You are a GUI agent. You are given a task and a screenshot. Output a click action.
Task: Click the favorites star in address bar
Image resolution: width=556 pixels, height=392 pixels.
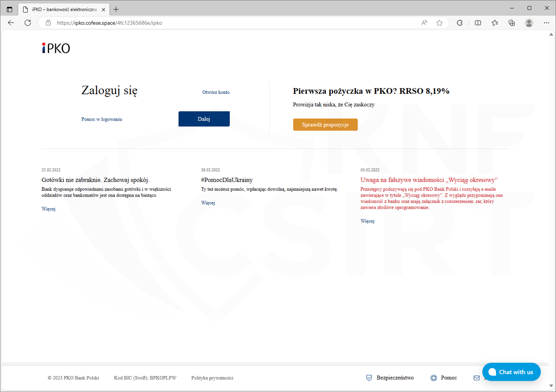[x=439, y=23]
